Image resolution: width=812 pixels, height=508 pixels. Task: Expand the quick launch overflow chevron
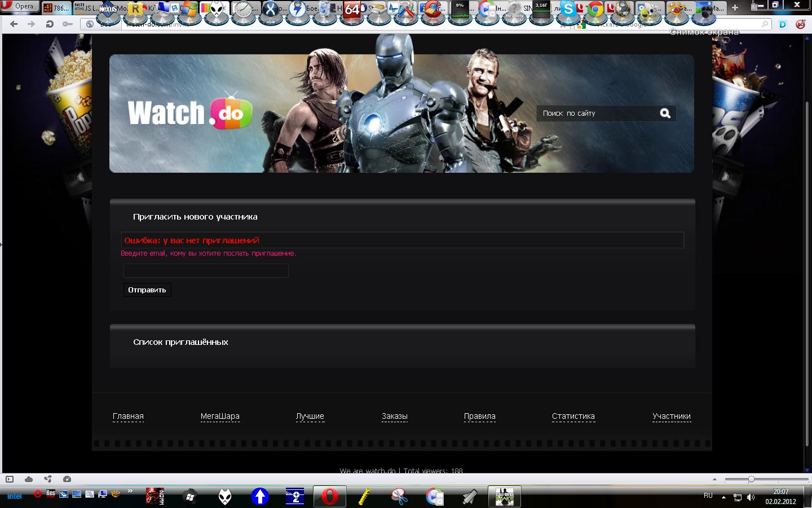[130, 491]
